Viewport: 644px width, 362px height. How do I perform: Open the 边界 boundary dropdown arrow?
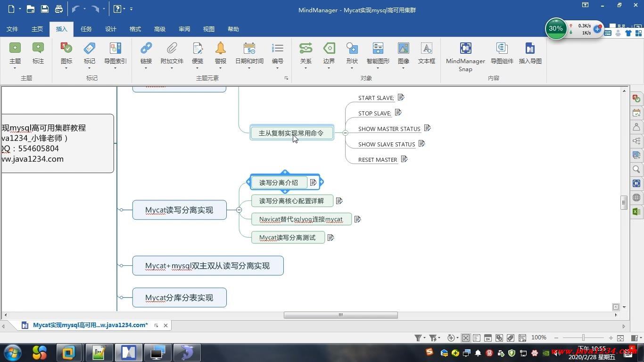click(x=329, y=68)
